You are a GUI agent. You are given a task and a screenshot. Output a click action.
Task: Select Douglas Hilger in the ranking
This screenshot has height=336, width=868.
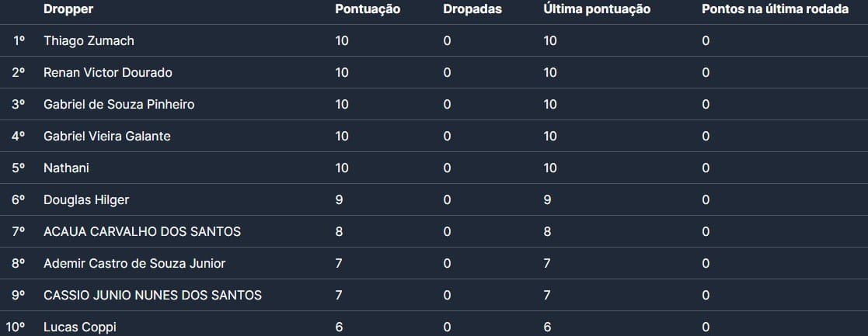point(86,199)
